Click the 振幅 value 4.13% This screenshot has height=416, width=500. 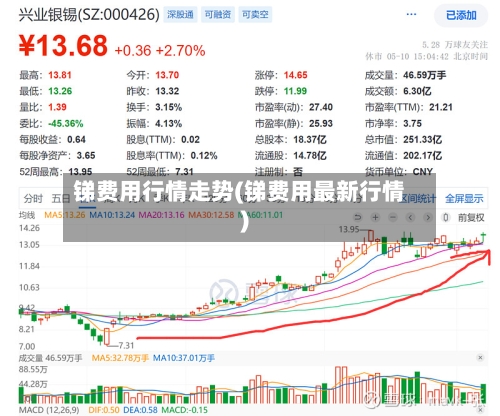coord(169,124)
